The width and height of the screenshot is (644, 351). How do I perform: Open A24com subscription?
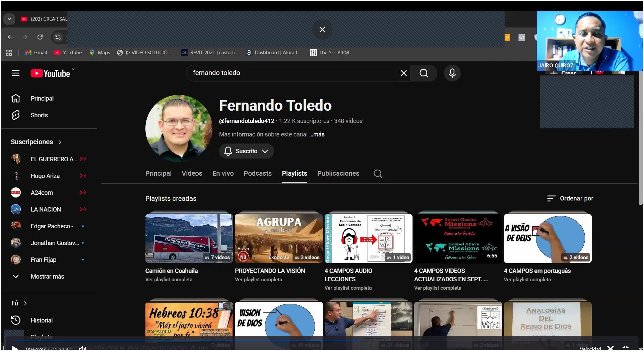point(49,193)
